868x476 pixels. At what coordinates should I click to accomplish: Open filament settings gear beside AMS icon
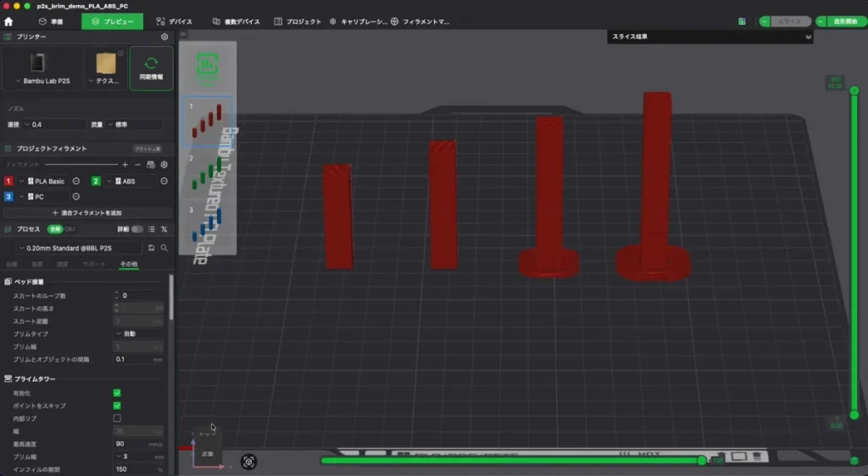164,165
